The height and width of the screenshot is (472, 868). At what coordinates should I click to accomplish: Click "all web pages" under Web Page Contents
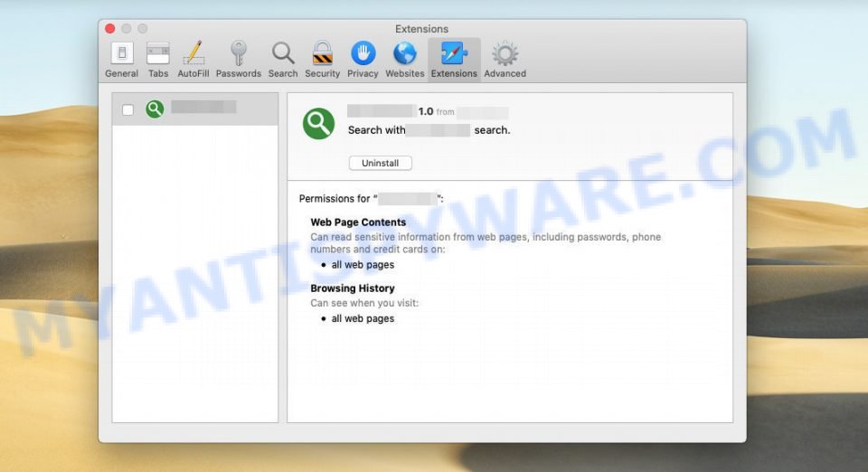pyautogui.click(x=363, y=265)
